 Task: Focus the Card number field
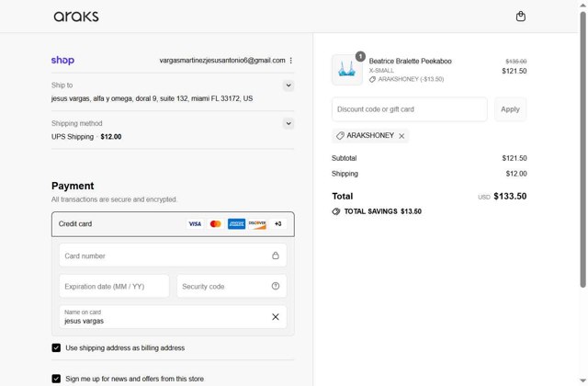tap(173, 255)
